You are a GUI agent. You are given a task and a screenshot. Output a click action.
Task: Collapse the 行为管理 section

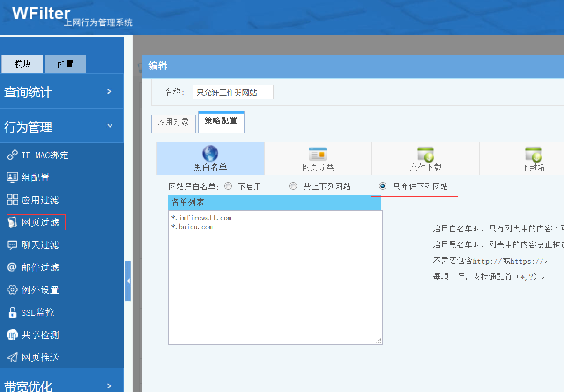point(62,126)
